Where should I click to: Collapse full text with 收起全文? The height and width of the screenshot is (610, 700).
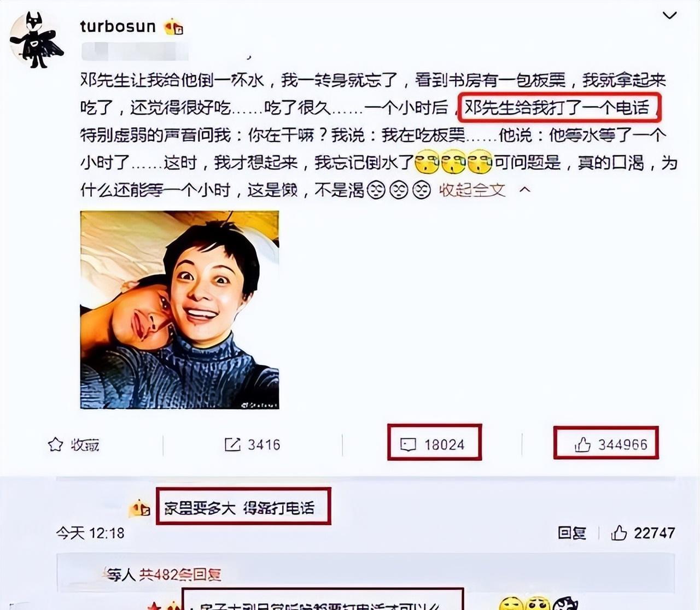coord(472,190)
